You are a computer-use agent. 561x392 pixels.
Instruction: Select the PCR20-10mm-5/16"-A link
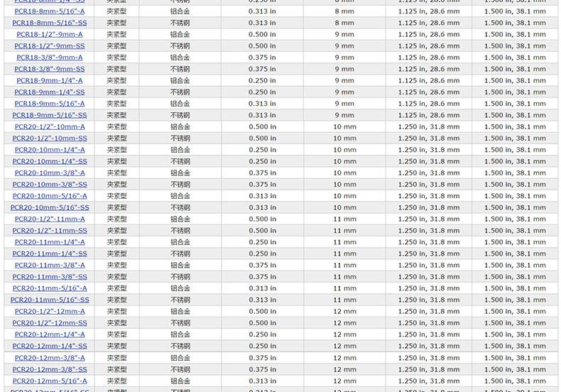click(x=49, y=196)
